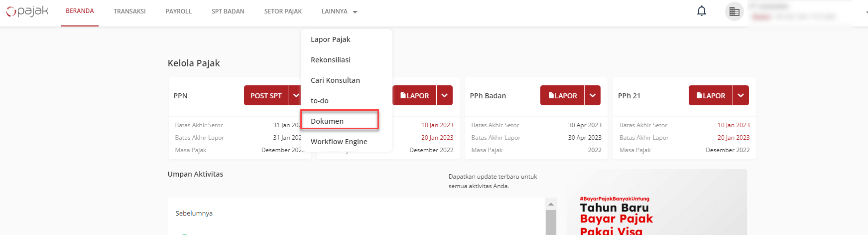Click the to-do menu item
This screenshot has height=235, width=868.
pos(319,101)
